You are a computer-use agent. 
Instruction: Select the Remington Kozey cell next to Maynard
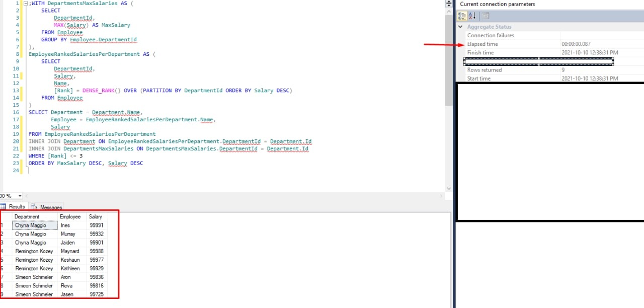click(x=35, y=251)
